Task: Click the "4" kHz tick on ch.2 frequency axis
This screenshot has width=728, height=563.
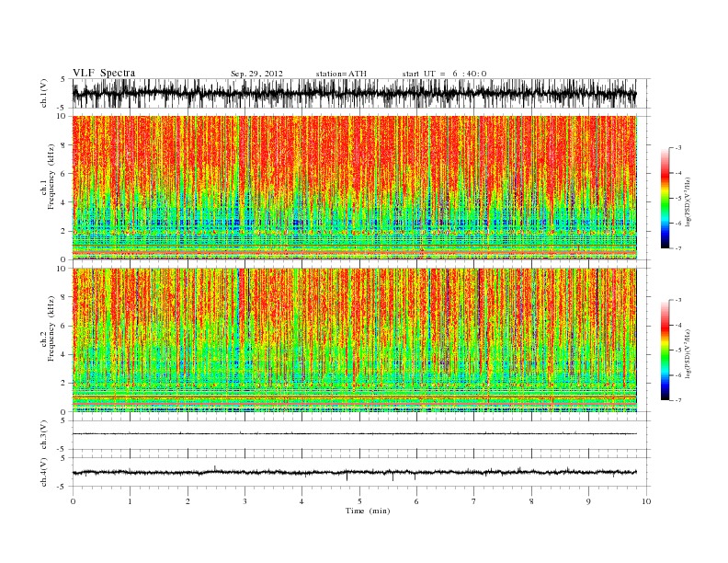Action: coord(64,355)
